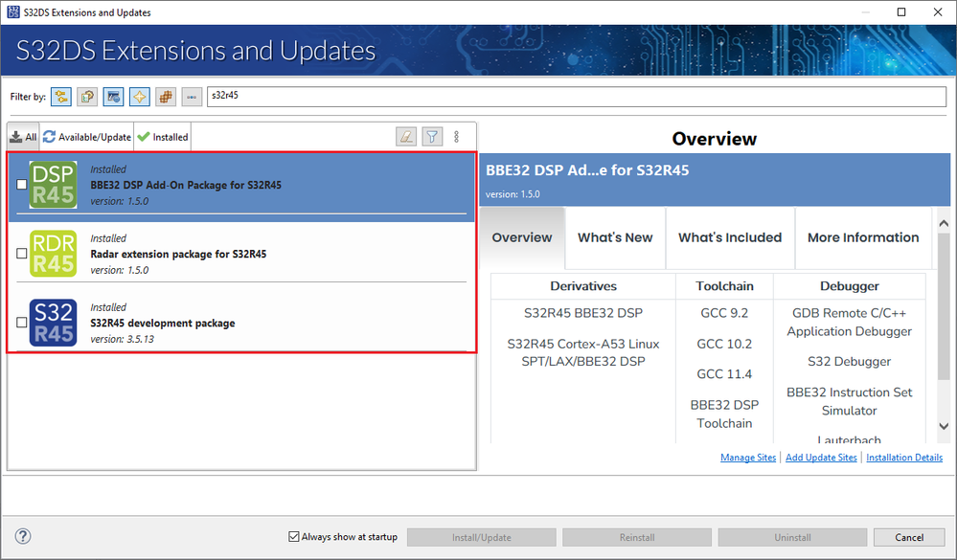Click the funnel filter icon above package list

(432, 137)
